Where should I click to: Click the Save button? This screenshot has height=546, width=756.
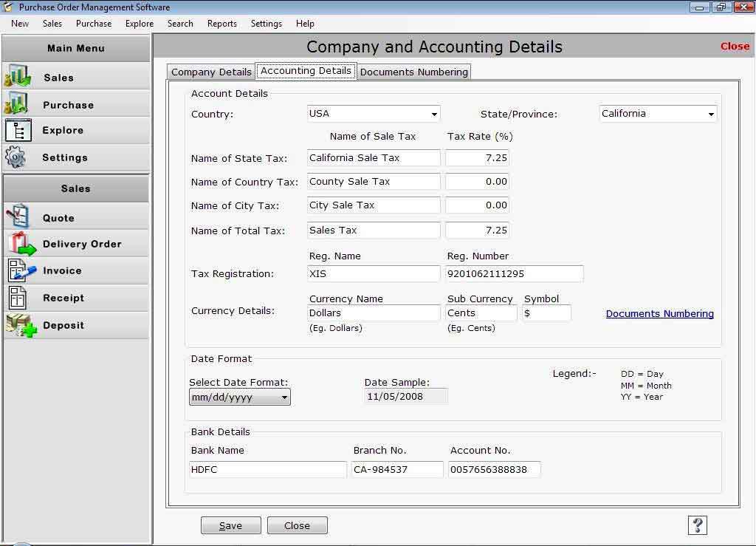[x=230, y=525]
